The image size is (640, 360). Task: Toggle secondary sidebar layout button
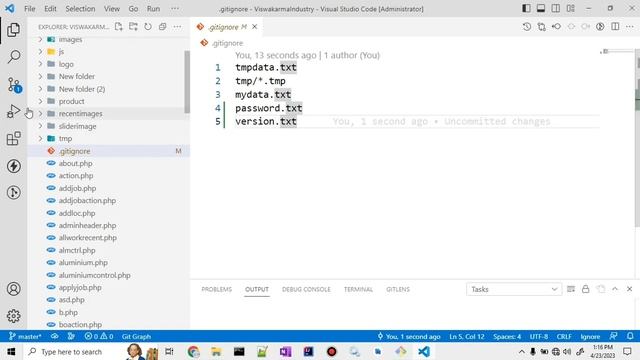556,9
